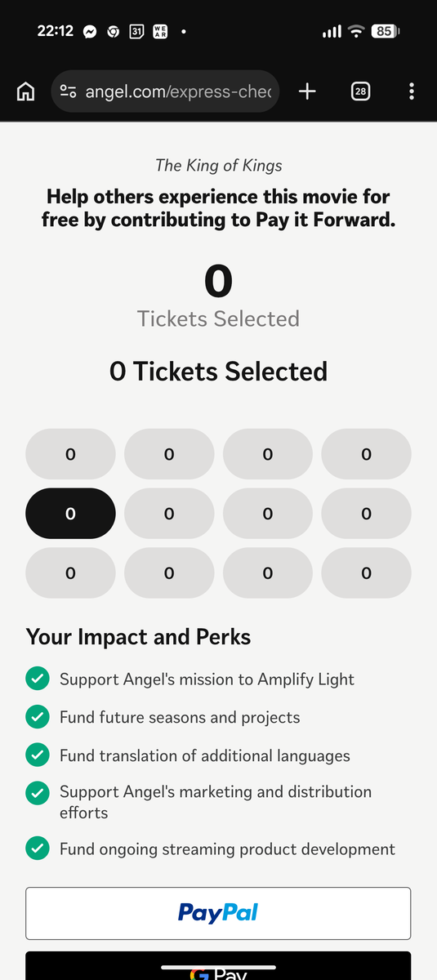Open the tab switcher showing 28
The width and height of the screenshot is (437, 980).
point(360,91)
